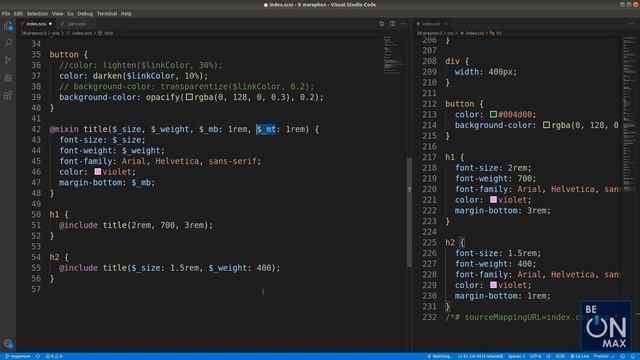
Task: Click the violet swatch on line 221
Action: click(x=493, y=200)
